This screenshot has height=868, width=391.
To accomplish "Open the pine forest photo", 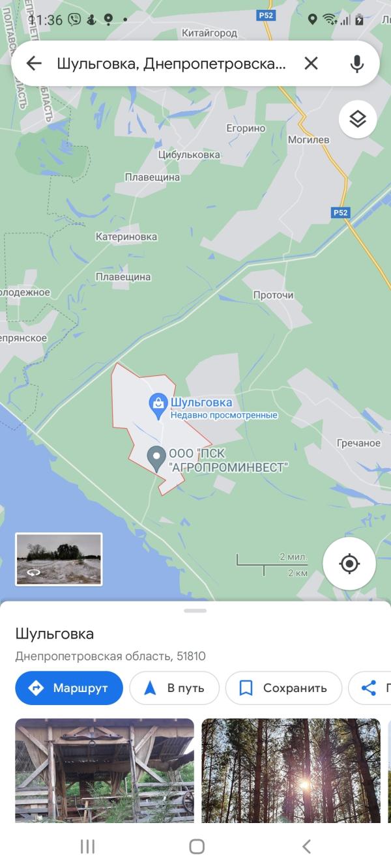I will point(291,770).
